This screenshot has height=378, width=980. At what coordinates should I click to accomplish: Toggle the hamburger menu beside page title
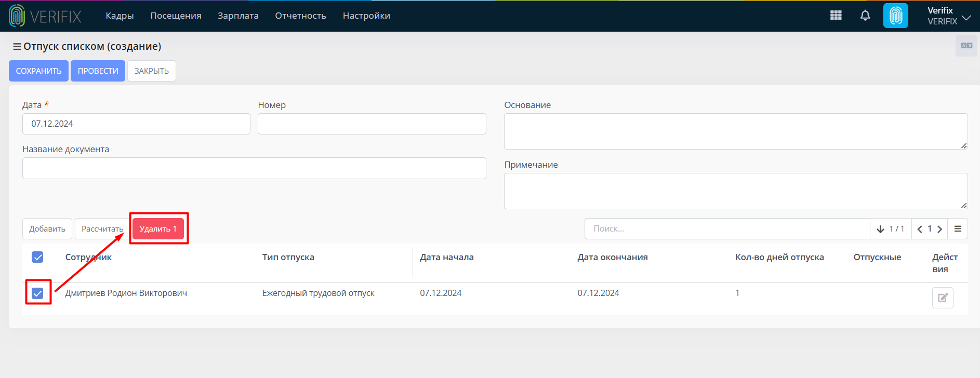[17, 47]
